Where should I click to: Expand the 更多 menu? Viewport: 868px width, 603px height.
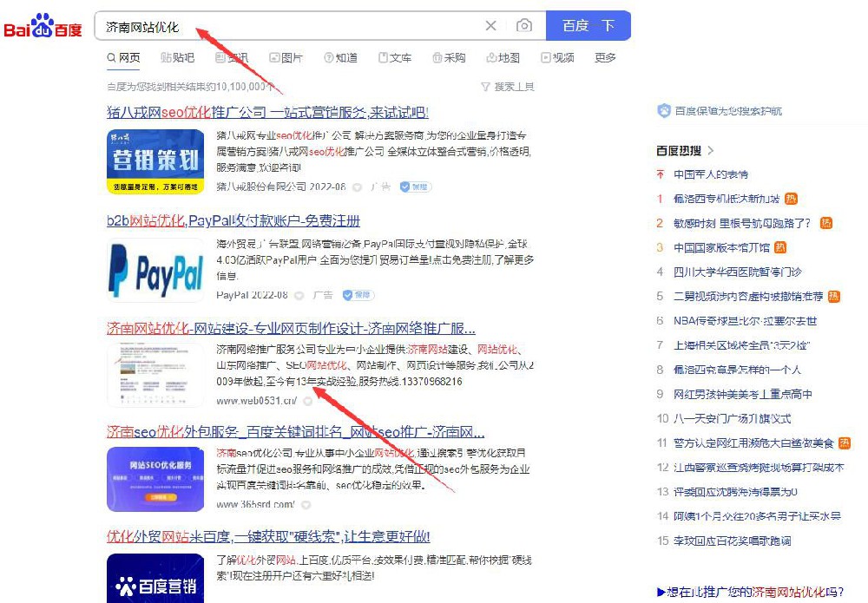[x=605, y=57]
